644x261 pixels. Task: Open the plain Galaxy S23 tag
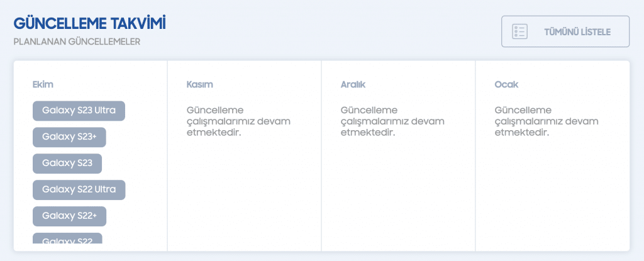click(67, 164)
